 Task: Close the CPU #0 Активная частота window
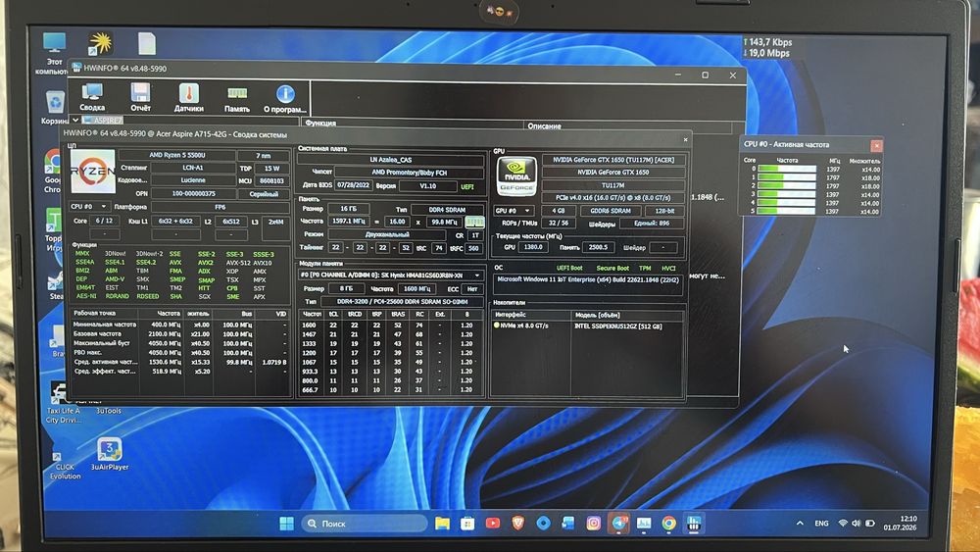[x=876, y=145]
